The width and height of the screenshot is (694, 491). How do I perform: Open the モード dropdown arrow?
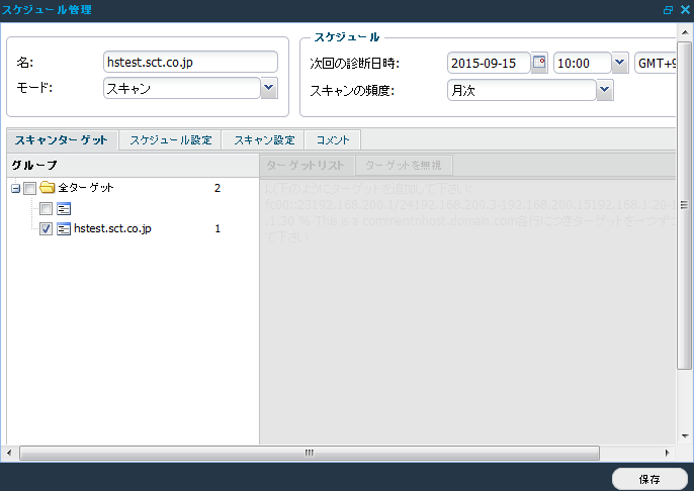(x=269, y=88)
